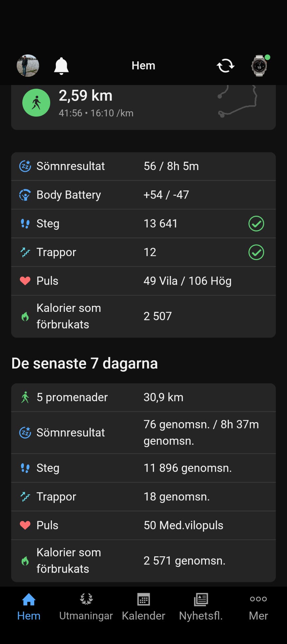Open weekly Trappor 18 average row
Screen dimensions: 287x644
tap(143, 497)
